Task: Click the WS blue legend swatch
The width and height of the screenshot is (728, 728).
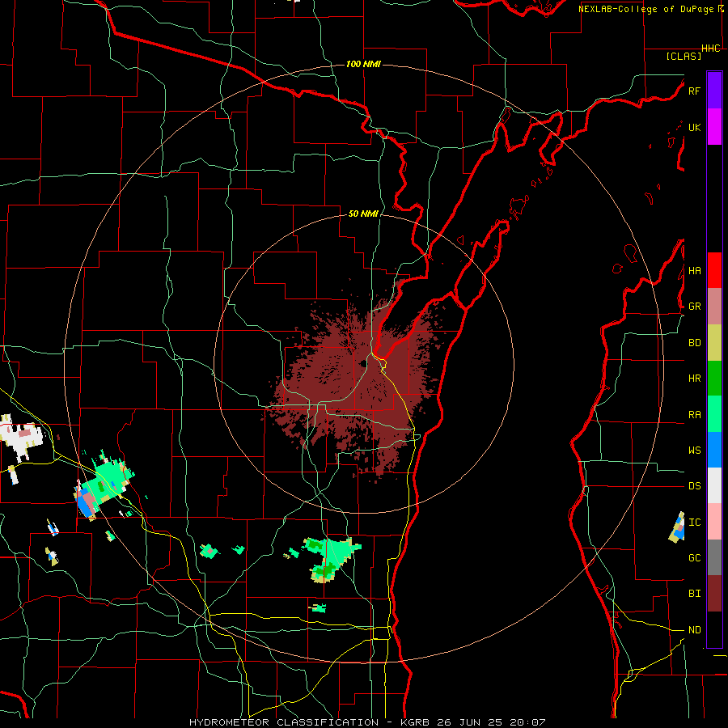Action: [714, 450]
